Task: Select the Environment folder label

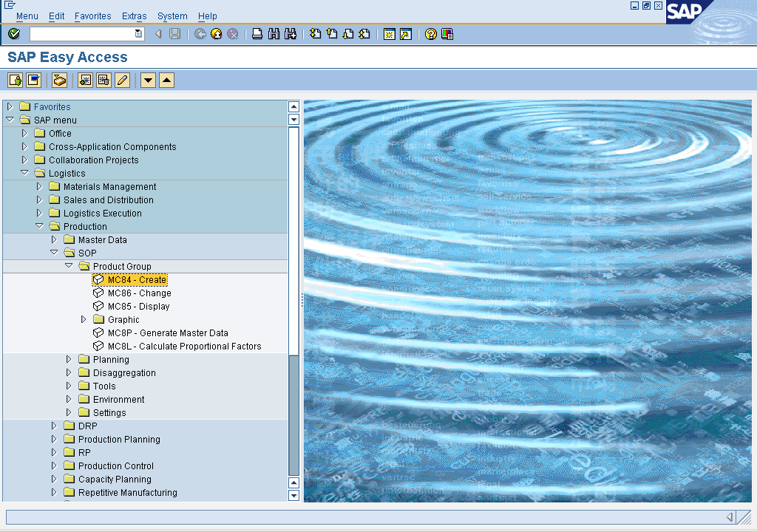Action: (x=119, y=399)
